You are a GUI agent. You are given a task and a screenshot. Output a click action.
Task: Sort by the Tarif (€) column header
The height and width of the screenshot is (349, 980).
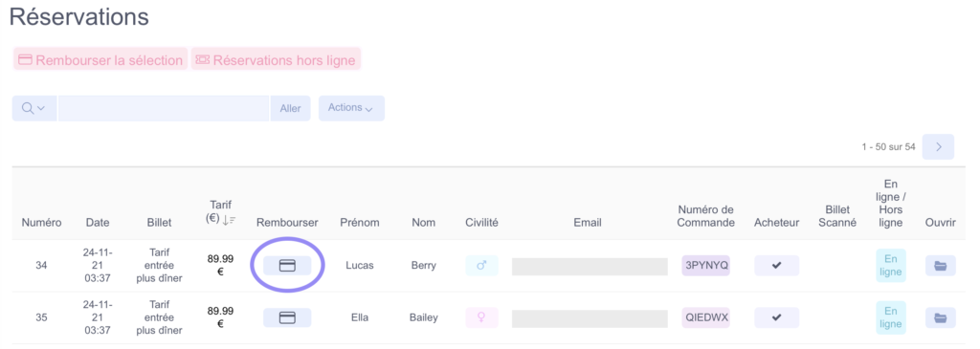coord(221,211)
